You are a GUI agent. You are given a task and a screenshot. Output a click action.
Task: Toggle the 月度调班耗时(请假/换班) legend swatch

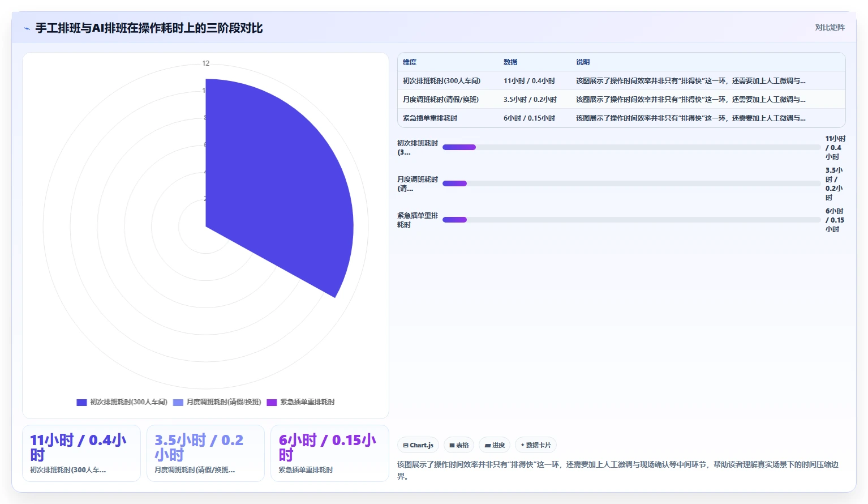(178, 402)
